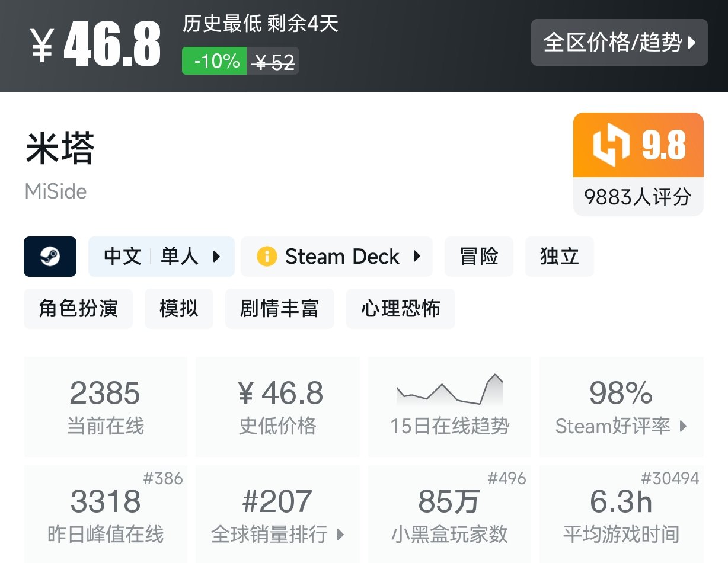The height and width of the screenshot is (563, 728).
Task: Select the 心理恐怖 tag
Action: point(400,308)
